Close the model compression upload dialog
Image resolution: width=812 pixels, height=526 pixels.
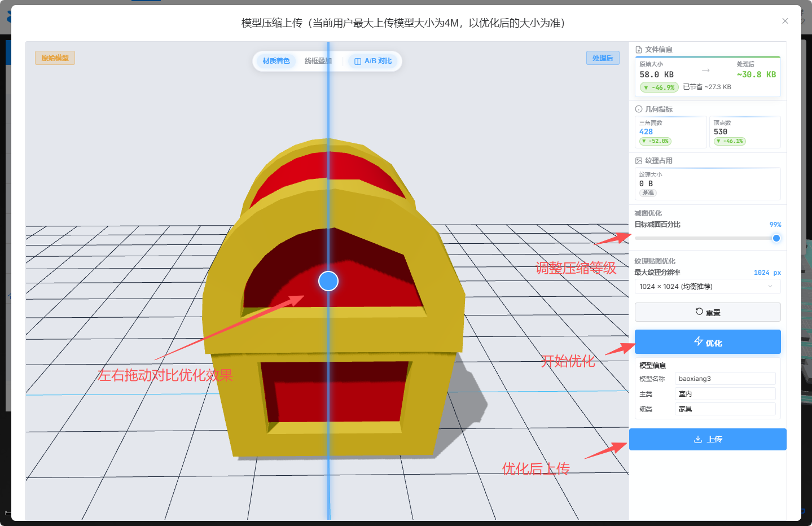point(785,21)
